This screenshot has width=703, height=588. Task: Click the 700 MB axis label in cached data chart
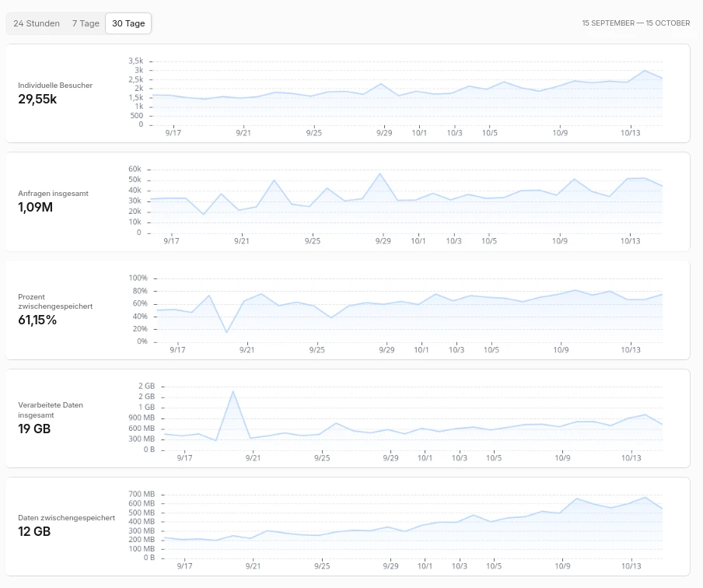[x=142, y=494]
